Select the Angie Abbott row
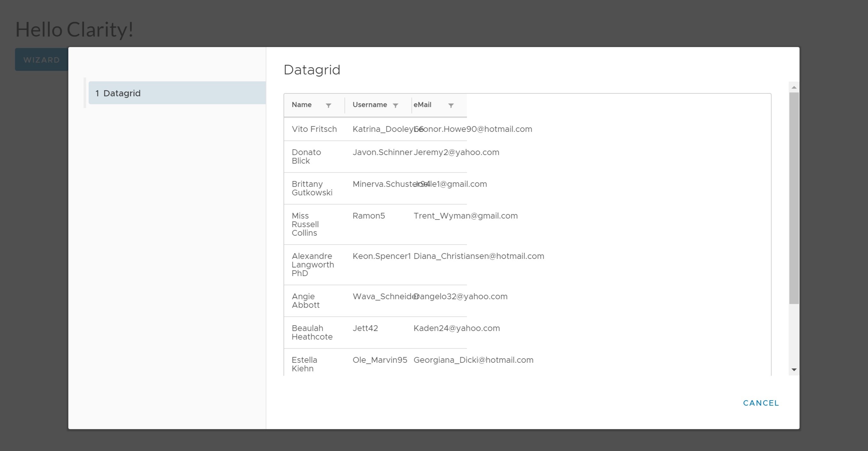Screen dimensions: 868x451 (306, 300)
